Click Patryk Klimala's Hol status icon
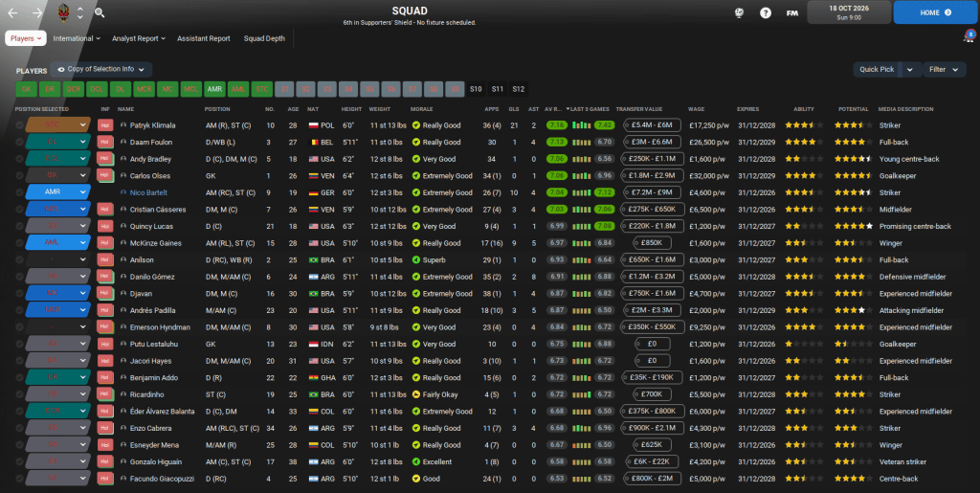The image size is (980, 493). (x=104, y=124)
